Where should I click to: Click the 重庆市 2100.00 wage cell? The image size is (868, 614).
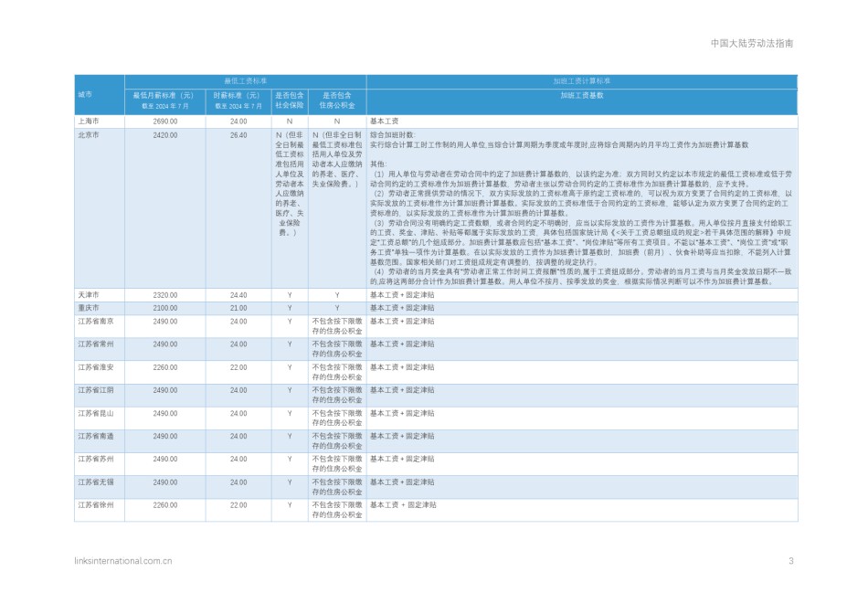pos(165,308)
